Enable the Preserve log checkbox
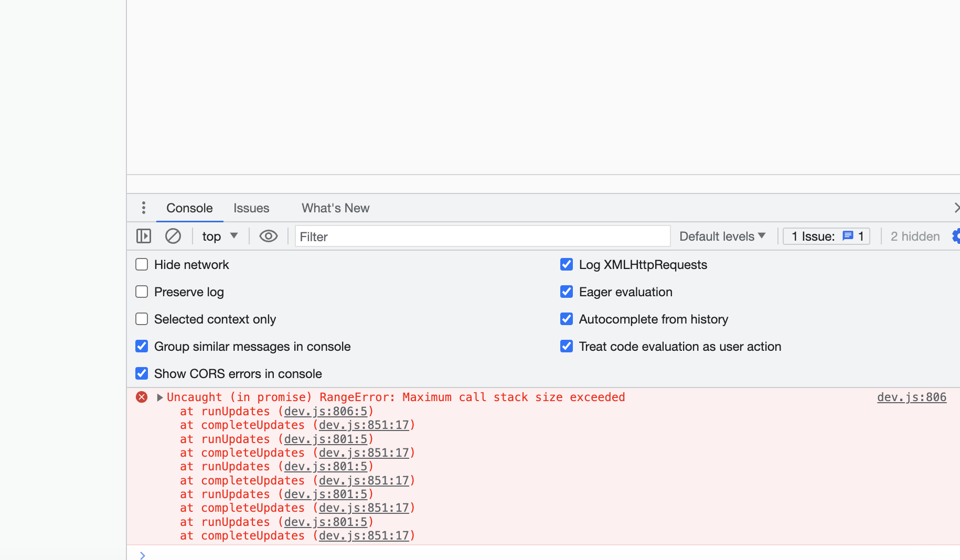Viewport: 960px width, 560px height. (142, 292)
